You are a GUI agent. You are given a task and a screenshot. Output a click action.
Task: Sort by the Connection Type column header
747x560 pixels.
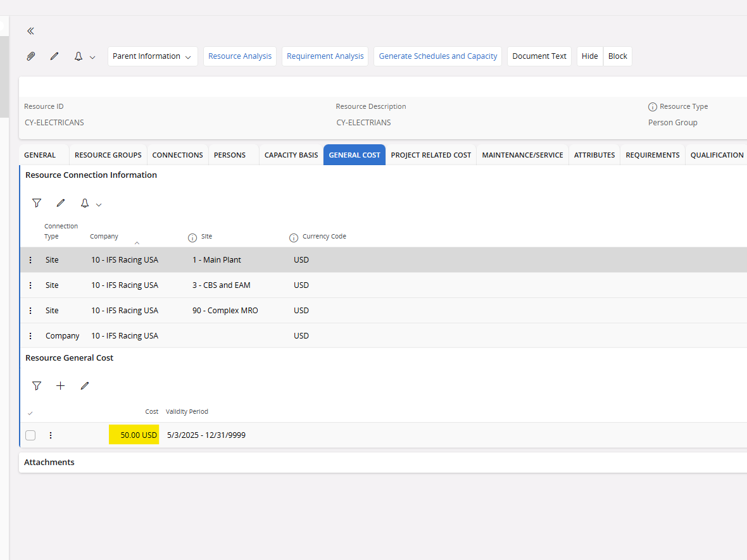[61, 231]
